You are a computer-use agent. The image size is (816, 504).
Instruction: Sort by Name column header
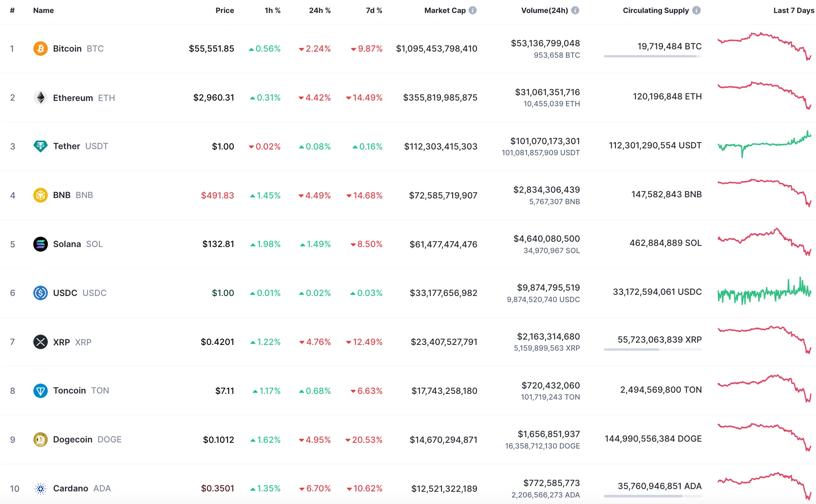(43, 10)
